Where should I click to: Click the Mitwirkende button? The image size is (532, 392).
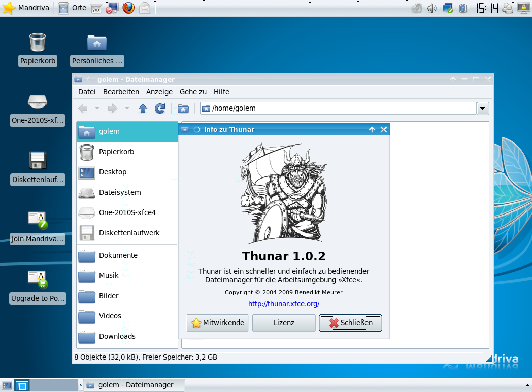pyautogui.click(x=217, y=323)
